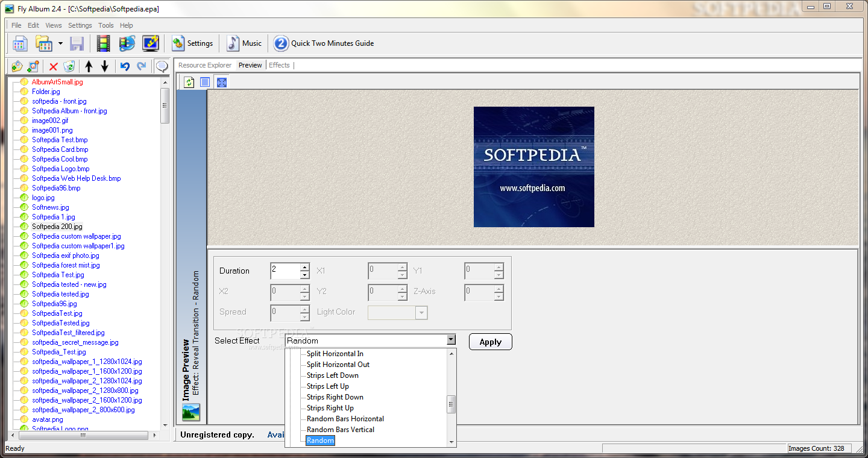Open the Edit menu
The height and width of the screenshot is (458, 868).
coord(33,25)
